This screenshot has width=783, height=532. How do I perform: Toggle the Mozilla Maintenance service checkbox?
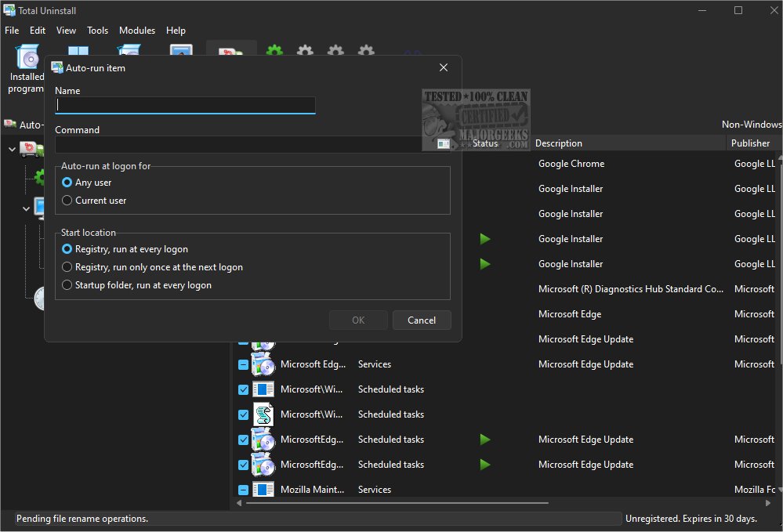(243, 490)
